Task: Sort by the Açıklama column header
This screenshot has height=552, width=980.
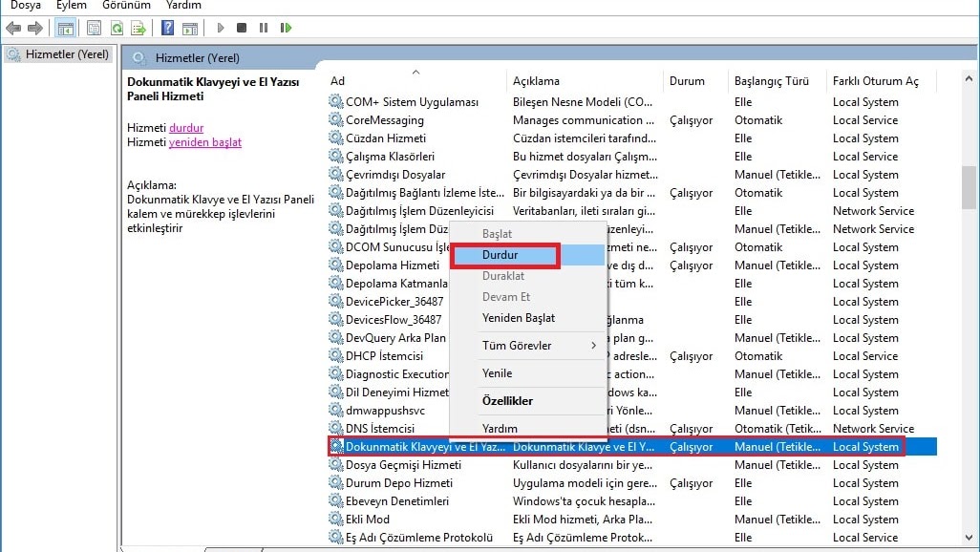Action: 585,80
